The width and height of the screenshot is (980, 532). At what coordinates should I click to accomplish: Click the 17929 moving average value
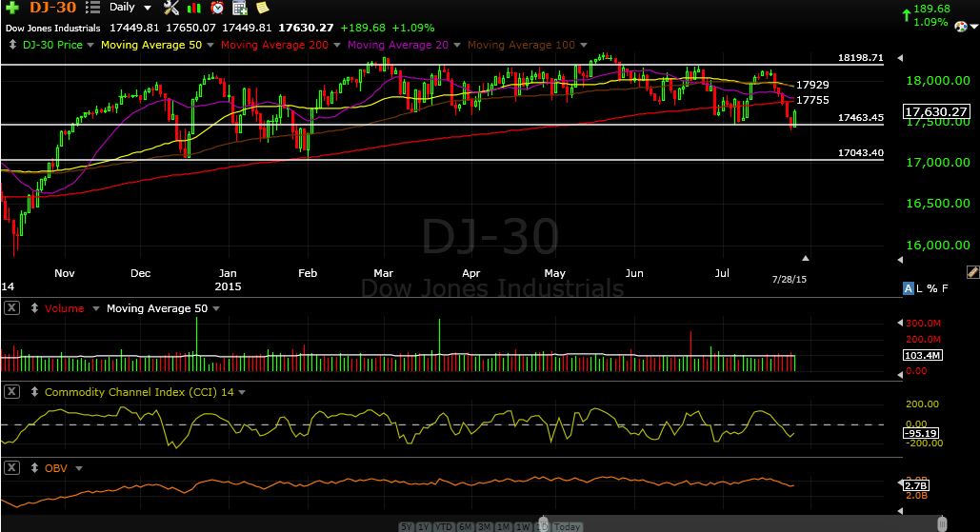pos(811,85)
